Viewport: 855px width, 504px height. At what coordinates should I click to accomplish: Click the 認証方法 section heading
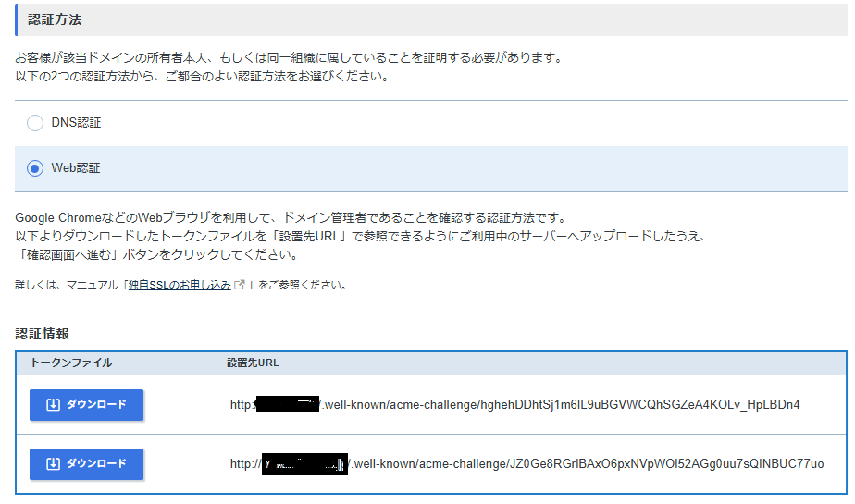pos(54,18)
